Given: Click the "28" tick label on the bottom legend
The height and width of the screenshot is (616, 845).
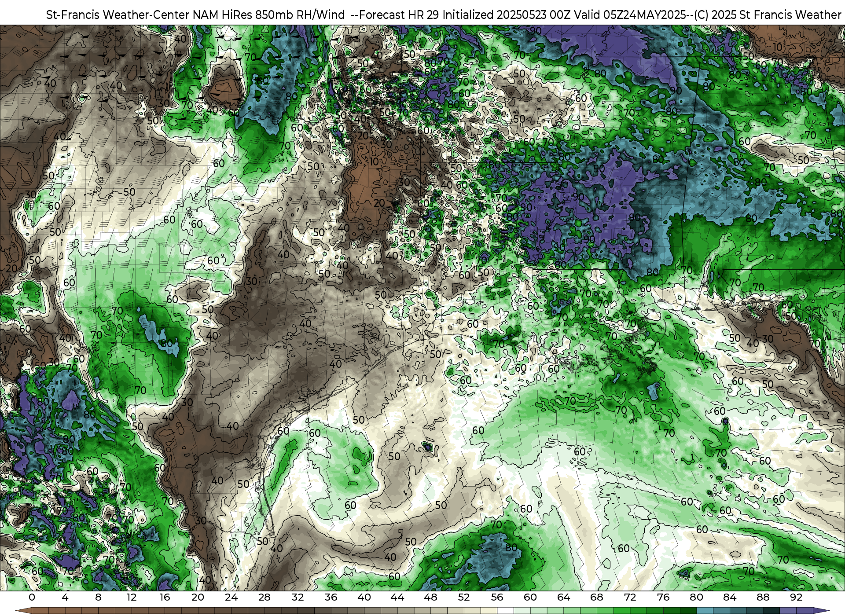Looking at the screenshot, I should point(265,597).
